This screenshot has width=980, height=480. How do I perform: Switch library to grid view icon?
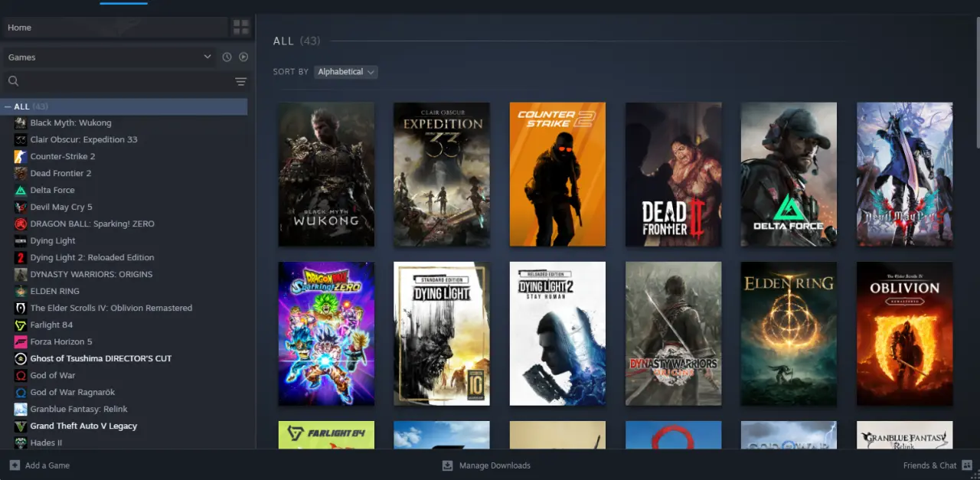click(x=240, y=28)
